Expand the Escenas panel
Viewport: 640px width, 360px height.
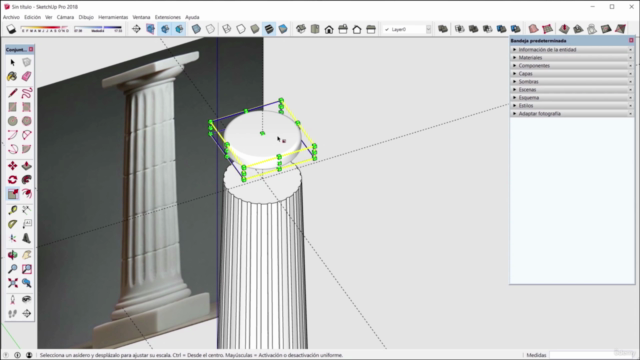coord(572,89)
